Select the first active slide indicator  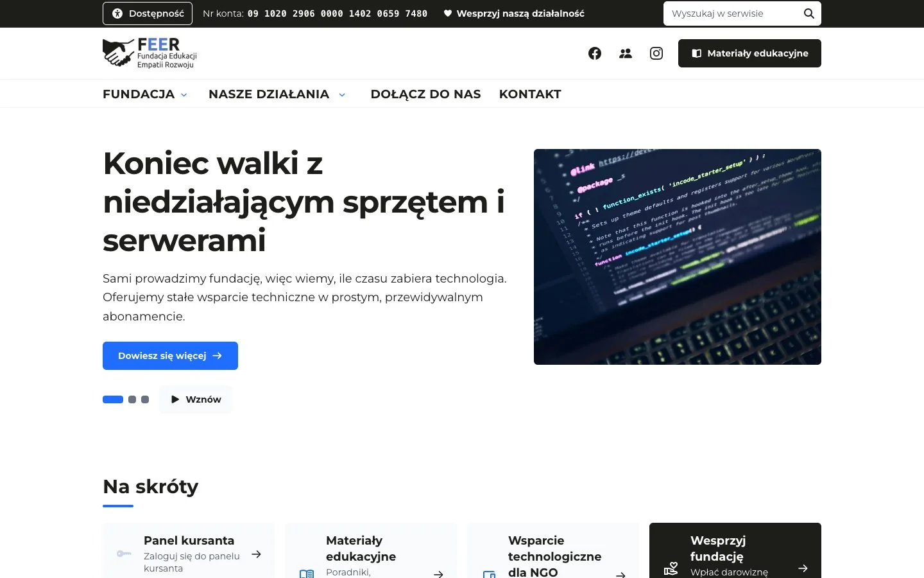pyautogui.click(x=113, y=399)
